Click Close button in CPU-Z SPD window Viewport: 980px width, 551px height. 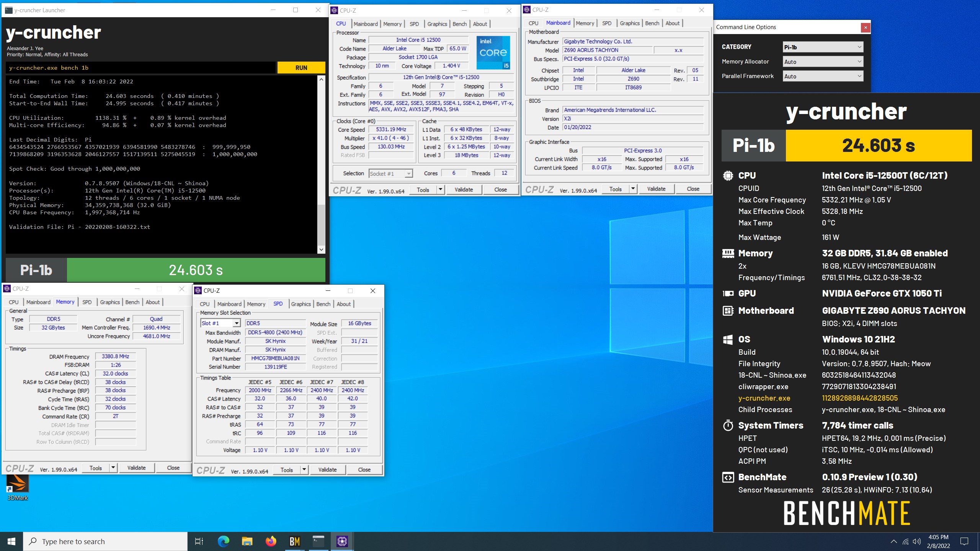click(x=364, y=469)
